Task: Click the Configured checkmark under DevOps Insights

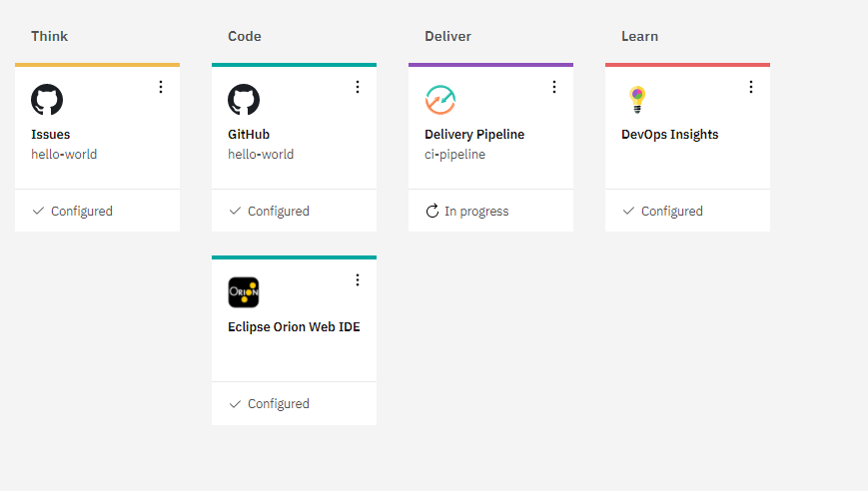Action: (x=628, y=212)
